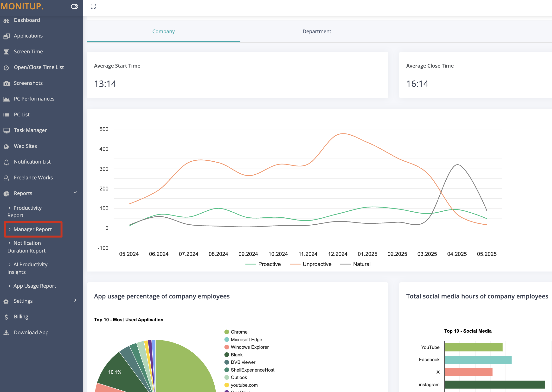The width and height of the screenshot is (552, 392).
Task: Click the Notification List bell icon
Action: [6, 162]
